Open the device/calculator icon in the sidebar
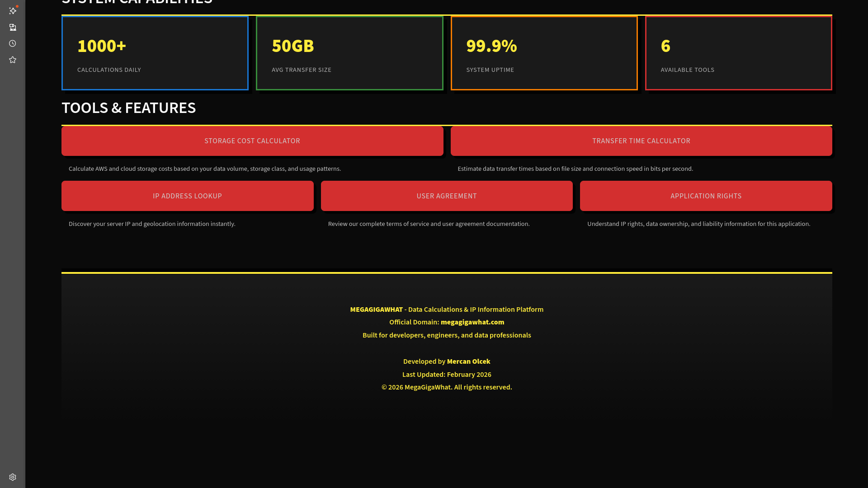The image size is (868, 488). click(13, 27)
